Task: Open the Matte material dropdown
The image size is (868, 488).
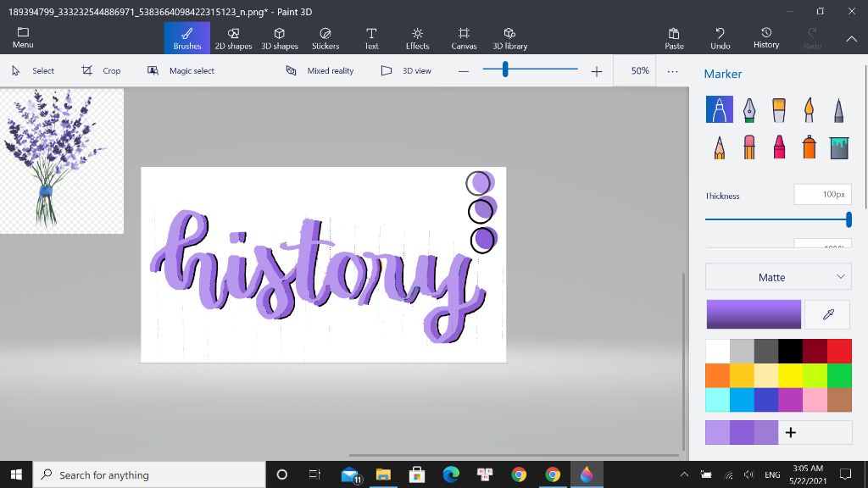Action: point(778,277)
